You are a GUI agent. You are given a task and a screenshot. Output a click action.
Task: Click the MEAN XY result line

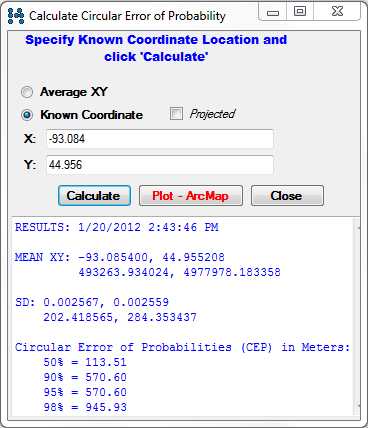click(120, 257)
